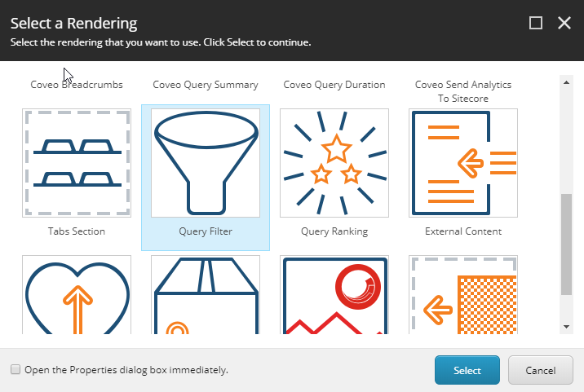
Task: Select the cardboard box rendering icon
Action: click(x=206, y=295)
